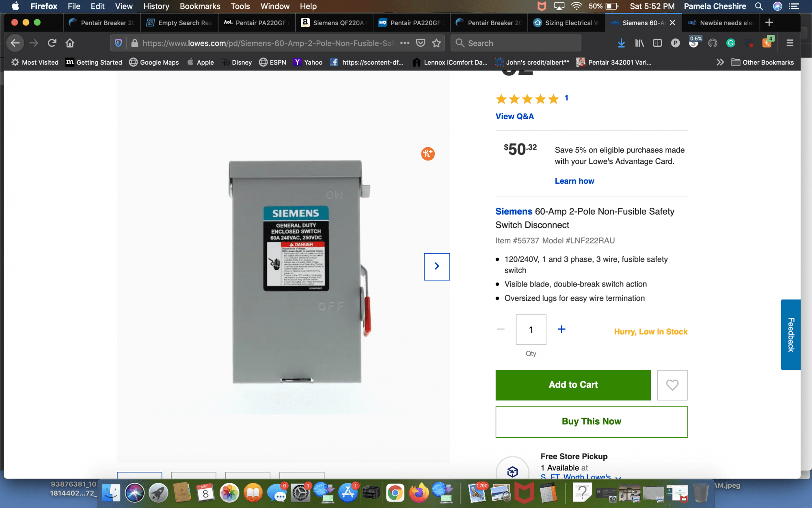The image size is (812, 508).
Task: Click the URL address bar
Action: pyautogui.click(x=268, y=43)
